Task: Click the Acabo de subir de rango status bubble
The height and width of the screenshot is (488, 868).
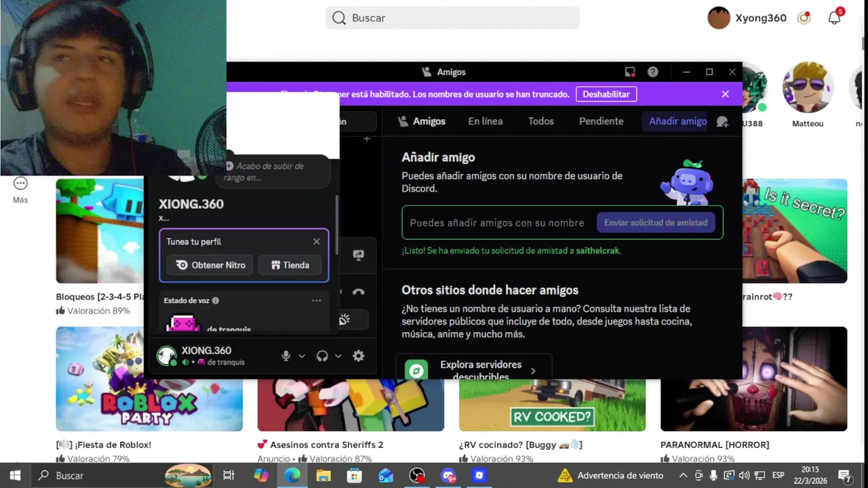Action: [271, 171]
